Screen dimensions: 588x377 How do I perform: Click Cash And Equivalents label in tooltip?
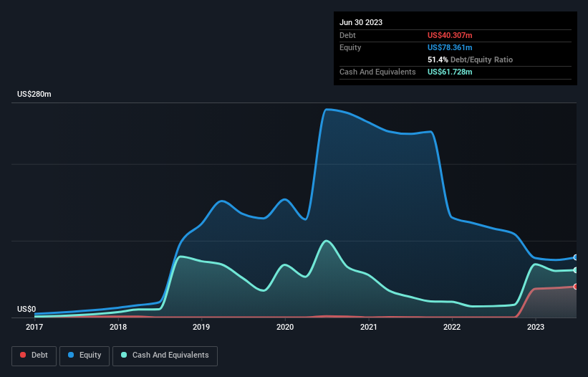(x=377, y=72)
